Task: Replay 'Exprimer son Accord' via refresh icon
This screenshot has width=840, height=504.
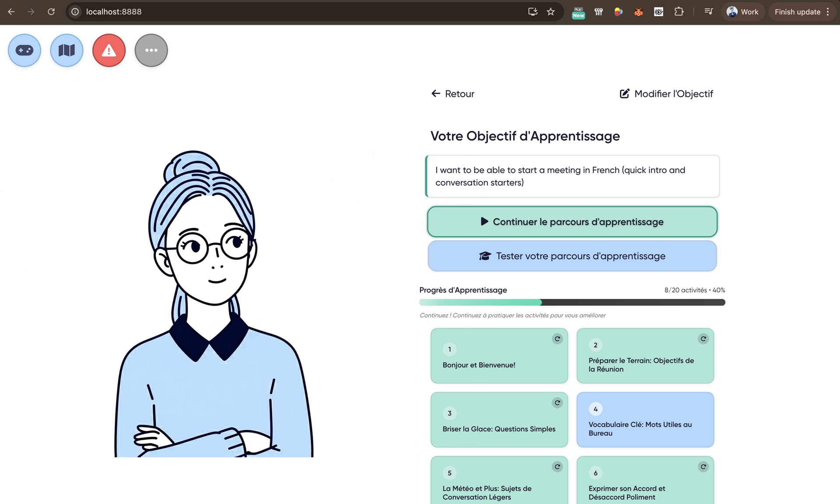Action: (x=703, y=466)
